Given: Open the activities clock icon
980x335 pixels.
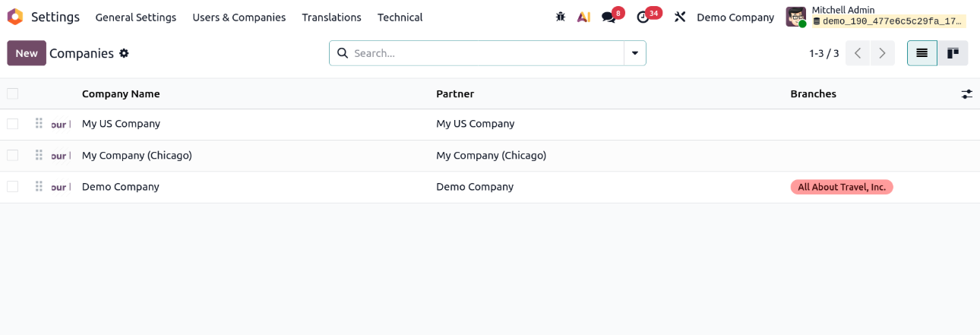Looking at the screenshot, I should (x=643, y=17).
